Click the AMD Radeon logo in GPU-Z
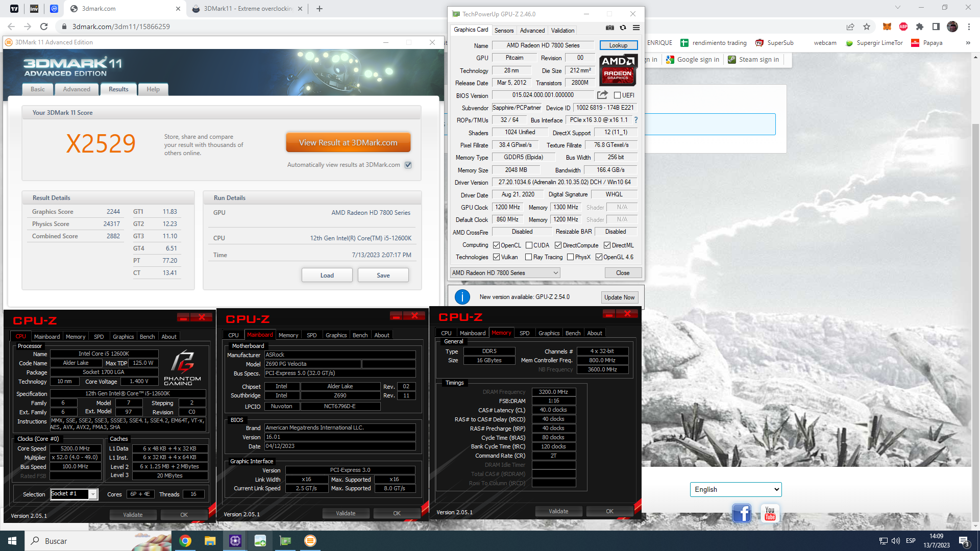Image resolution: width=980 pixels, height=551 pixels. coord(618,70)
